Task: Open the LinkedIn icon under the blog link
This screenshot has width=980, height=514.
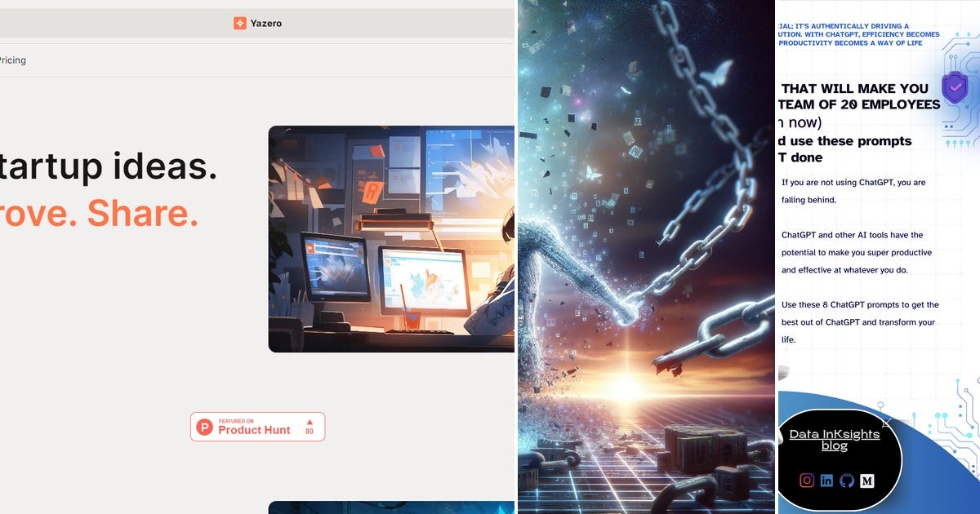Action: pyautogui.click(x=826, y=481)
